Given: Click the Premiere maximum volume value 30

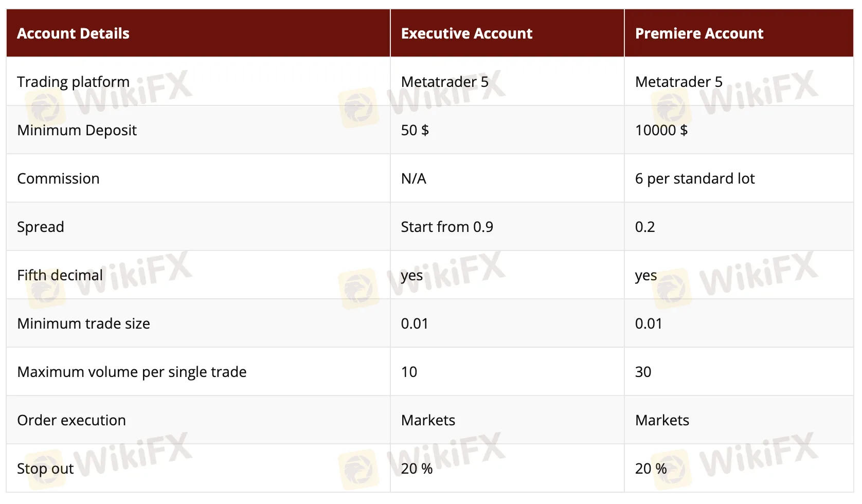Looking at the screenshot, I should coord(643,372).
